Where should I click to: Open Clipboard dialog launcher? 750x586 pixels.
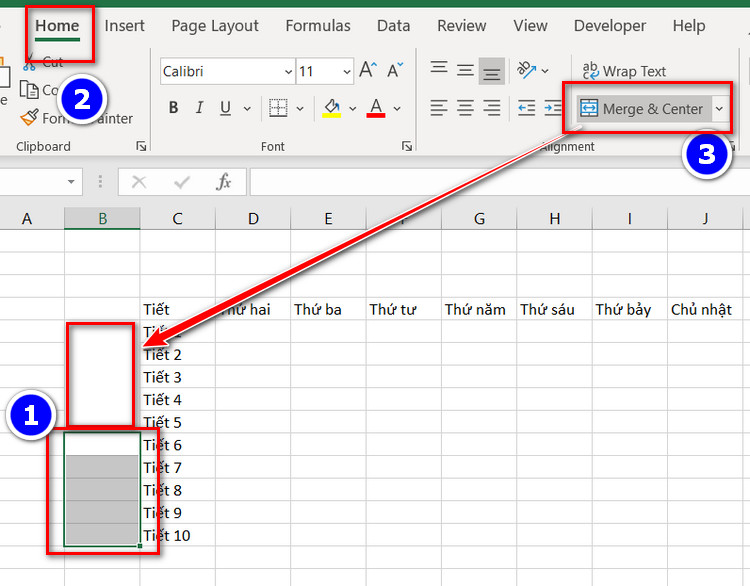click(141, 146)
